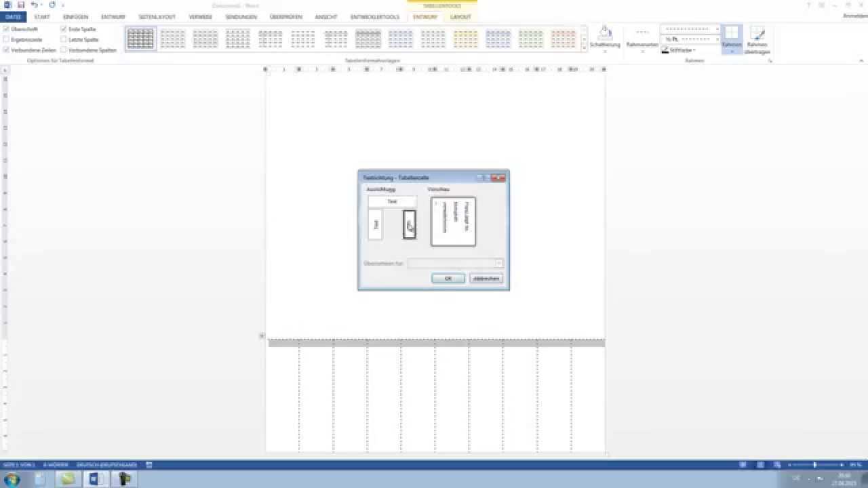Enable the Letzte Spalte checkbox
868x488 pixels.
point(64,40)
